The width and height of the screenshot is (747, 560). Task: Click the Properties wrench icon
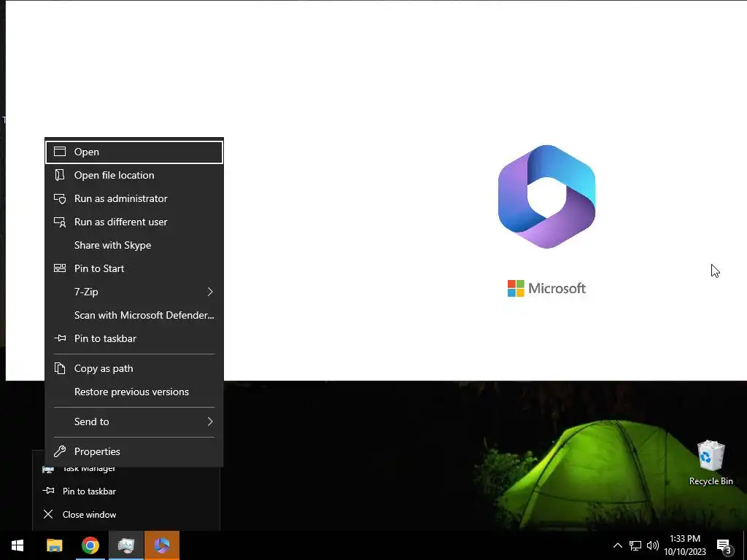[x=60, y=451]
